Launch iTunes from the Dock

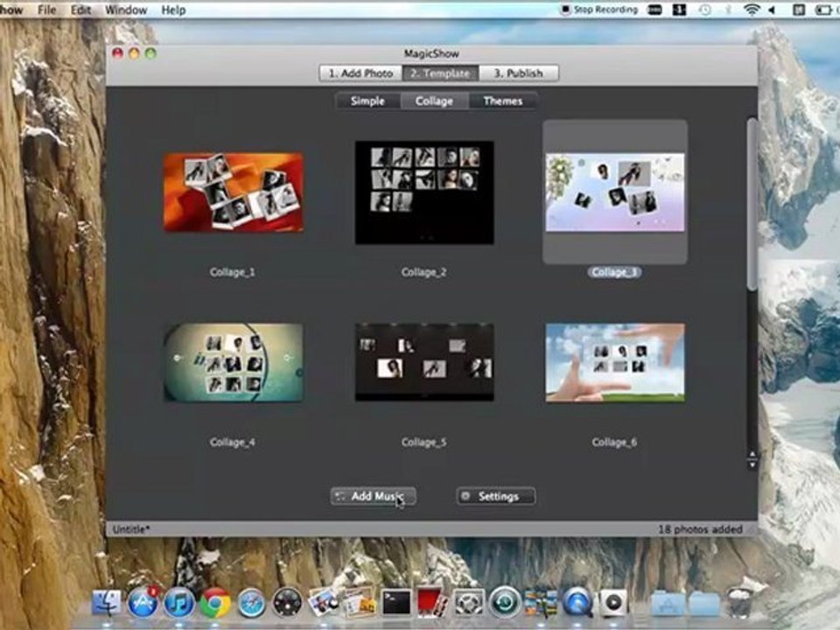(x=178, y=603)
